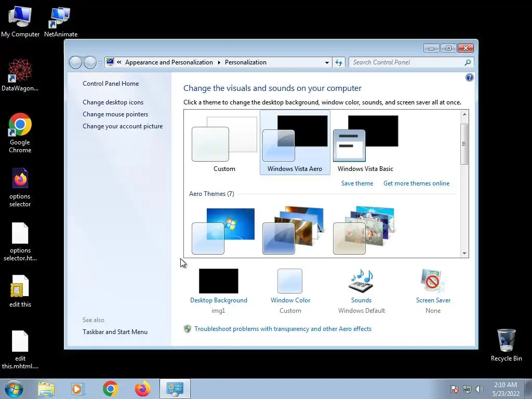Click the breadcrumb double-chevron overflow
This screenshot has height=399, width=532.
coord(119,62)
